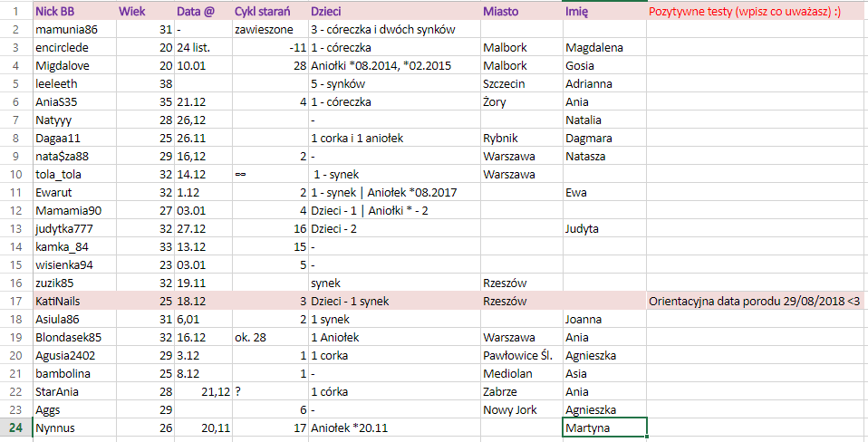Click the "Orientacyjna data porodu 29/08/2018" cell

click(x=756, y=300)
